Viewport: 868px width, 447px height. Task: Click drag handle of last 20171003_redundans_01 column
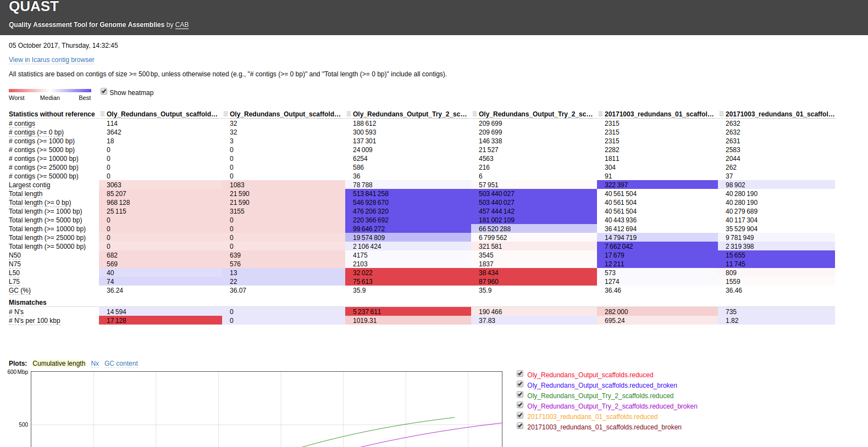click(721, 114)
